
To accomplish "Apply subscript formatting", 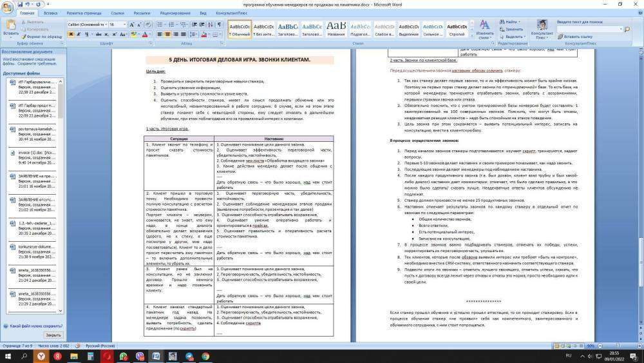I will coord(106,34).
